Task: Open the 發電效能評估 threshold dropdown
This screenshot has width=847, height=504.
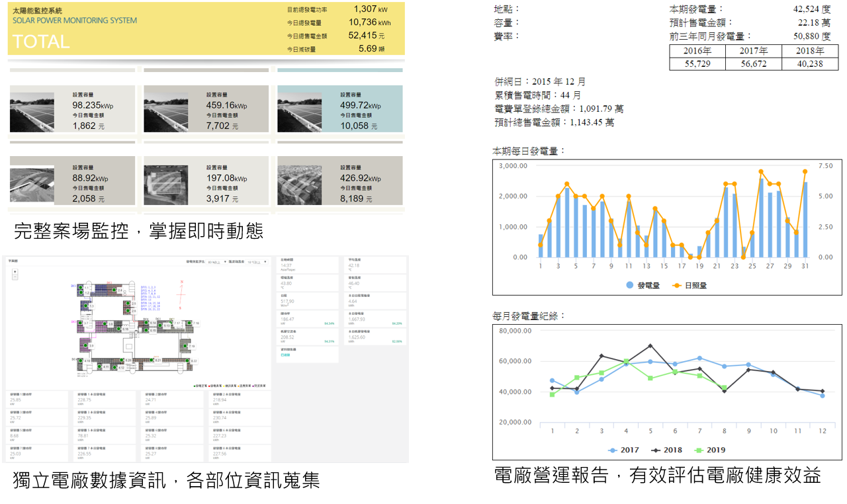Action: coord(216,262)
